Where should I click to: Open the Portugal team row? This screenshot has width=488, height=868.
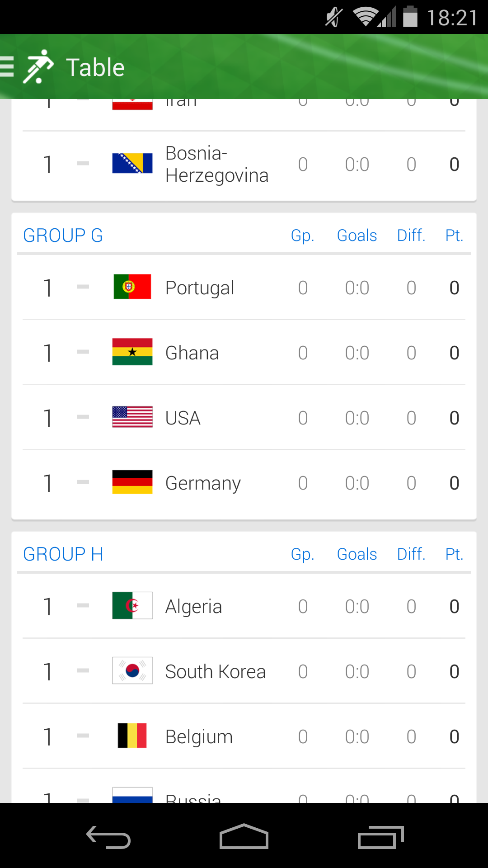[244, 288]
